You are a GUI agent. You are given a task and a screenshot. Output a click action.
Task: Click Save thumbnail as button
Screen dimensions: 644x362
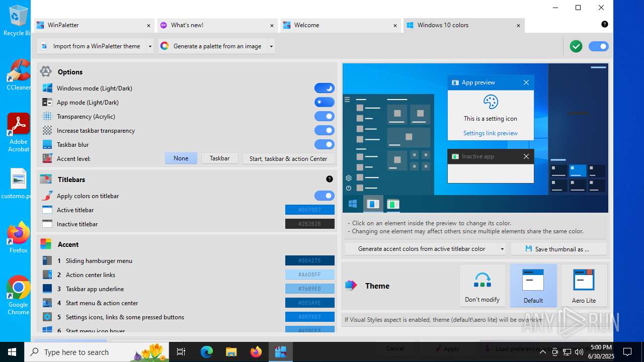pyautogui.click(x=558, y=249)
